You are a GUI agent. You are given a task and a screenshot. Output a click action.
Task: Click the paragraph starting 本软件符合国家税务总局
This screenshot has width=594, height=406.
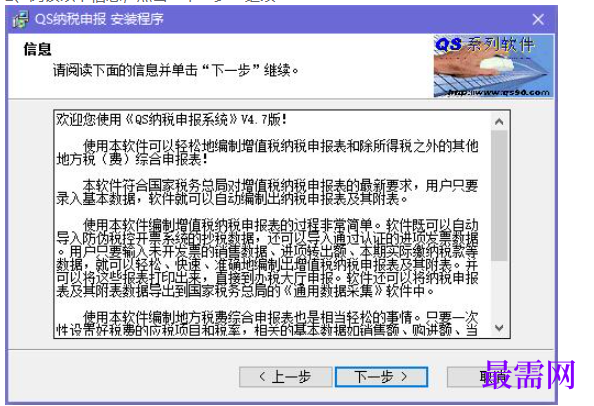(267, 192)
